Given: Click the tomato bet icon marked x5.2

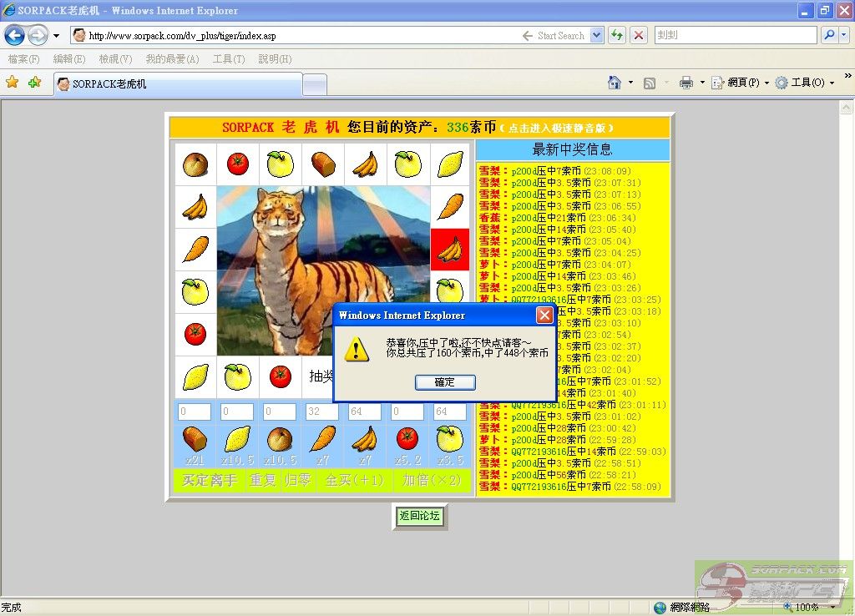Looking at the screenshot, I should click(x=407, y=439).
